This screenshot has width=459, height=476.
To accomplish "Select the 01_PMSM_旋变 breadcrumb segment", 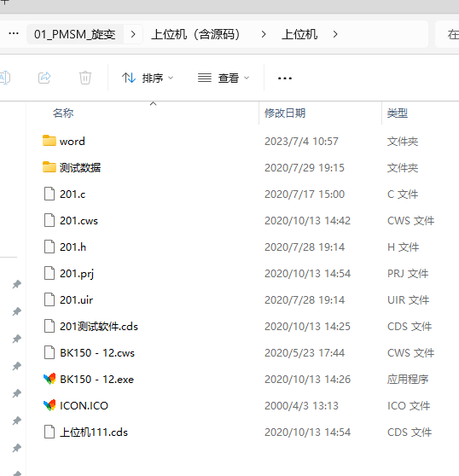I will [x=75, y=34].
